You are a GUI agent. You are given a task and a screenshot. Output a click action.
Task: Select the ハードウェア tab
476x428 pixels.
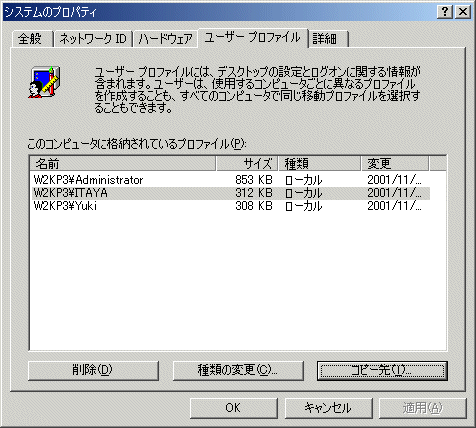[x=166, y=39]
